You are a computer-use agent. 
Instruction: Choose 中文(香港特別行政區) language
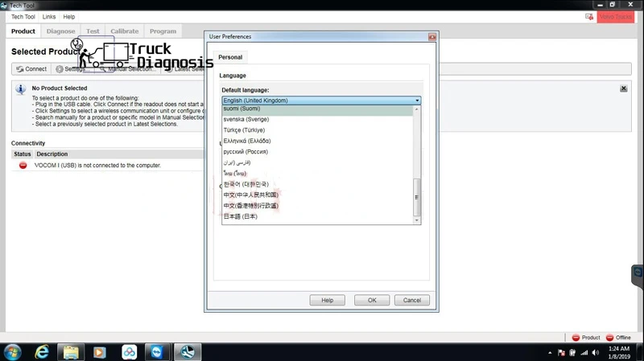coord(317,206)
